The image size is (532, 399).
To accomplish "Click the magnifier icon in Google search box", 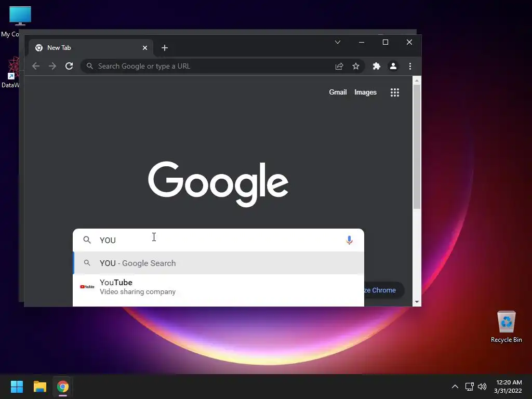I will (x=87, y=240).
